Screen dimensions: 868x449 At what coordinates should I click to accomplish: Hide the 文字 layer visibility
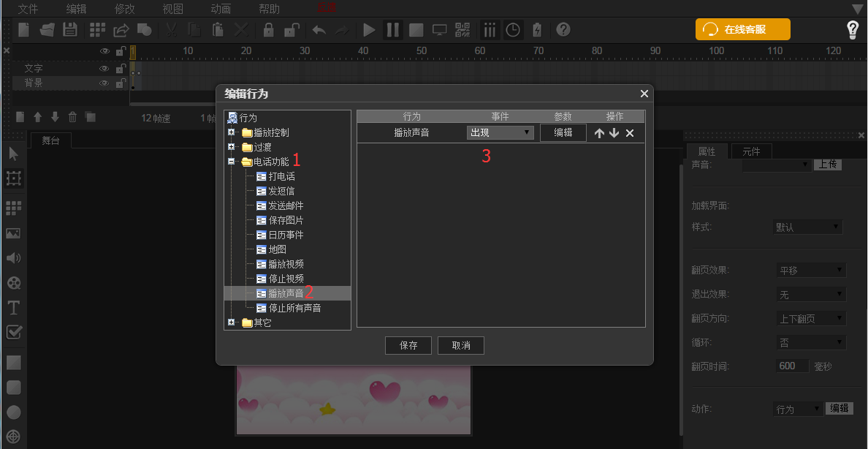coord(105,67)
